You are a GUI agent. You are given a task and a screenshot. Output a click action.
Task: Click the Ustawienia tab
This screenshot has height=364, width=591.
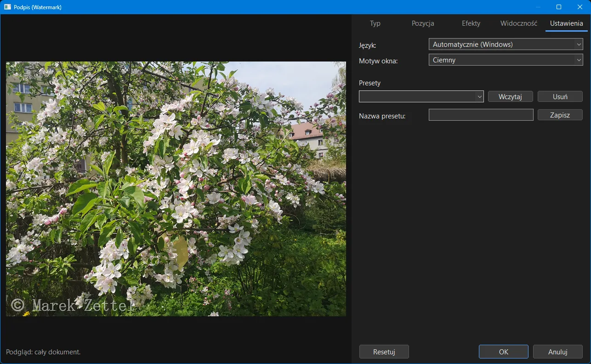[567, 23]
